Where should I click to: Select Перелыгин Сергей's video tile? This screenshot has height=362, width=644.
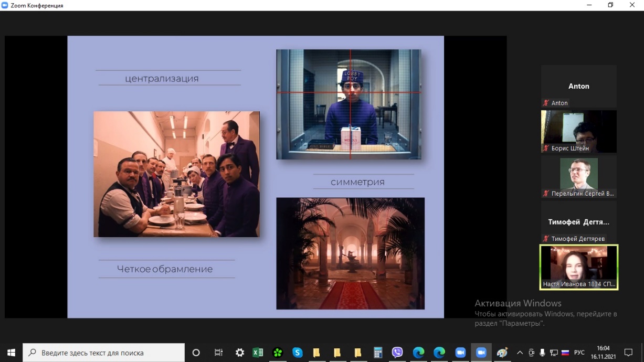(x=579, y=177)
